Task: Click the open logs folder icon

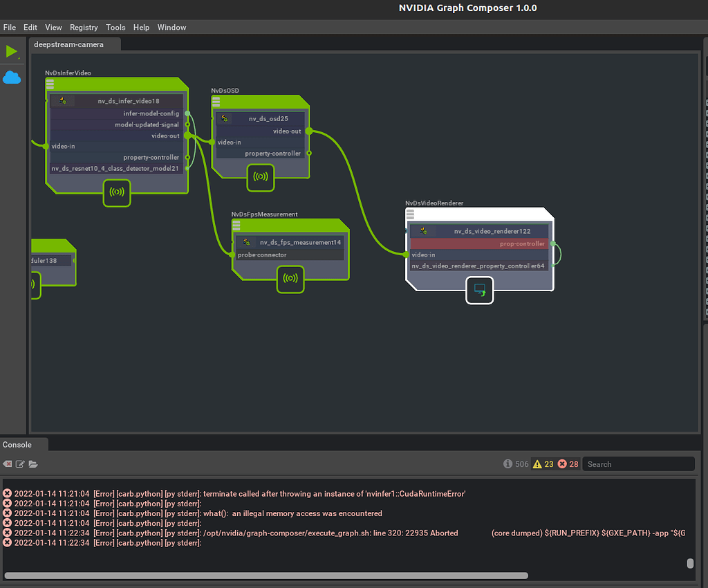Action: (32, 463)
